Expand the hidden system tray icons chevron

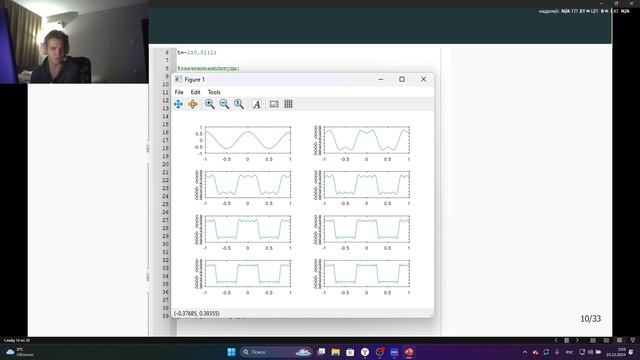click(x=525, y=352)
